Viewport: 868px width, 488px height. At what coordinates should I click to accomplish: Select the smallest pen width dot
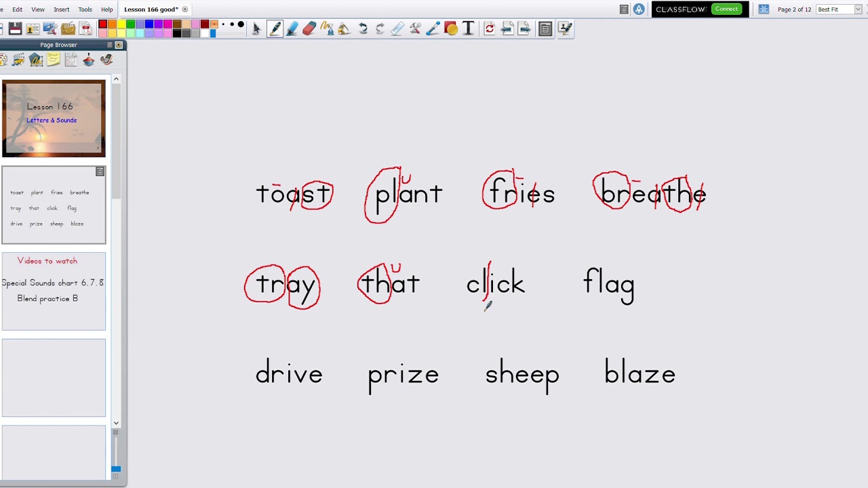click(x=223, y=24)
